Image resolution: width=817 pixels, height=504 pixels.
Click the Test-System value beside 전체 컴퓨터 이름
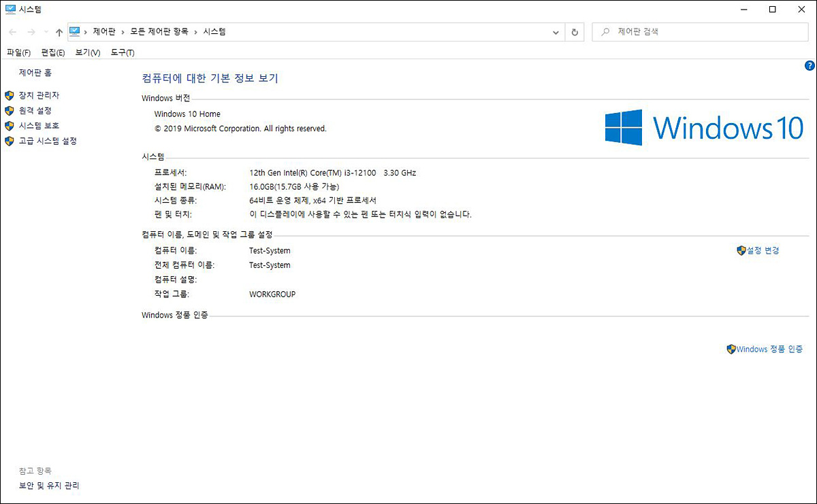[270, 265]
